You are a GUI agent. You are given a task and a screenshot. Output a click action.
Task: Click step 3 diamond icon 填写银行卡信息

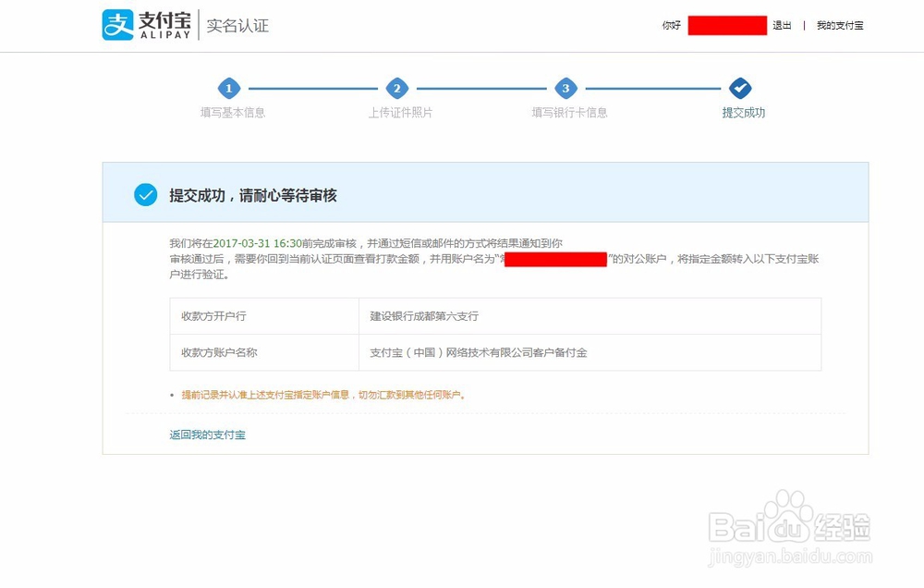[x=565, y=89]
